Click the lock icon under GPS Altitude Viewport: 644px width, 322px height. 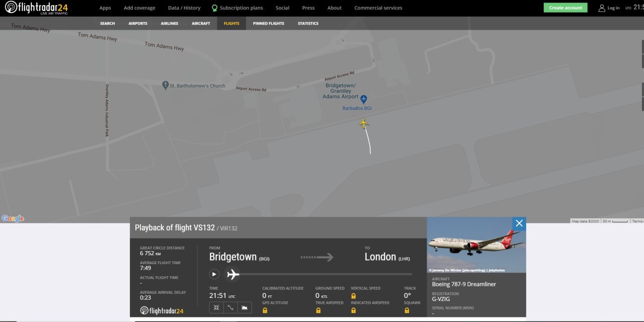[265, 310]
